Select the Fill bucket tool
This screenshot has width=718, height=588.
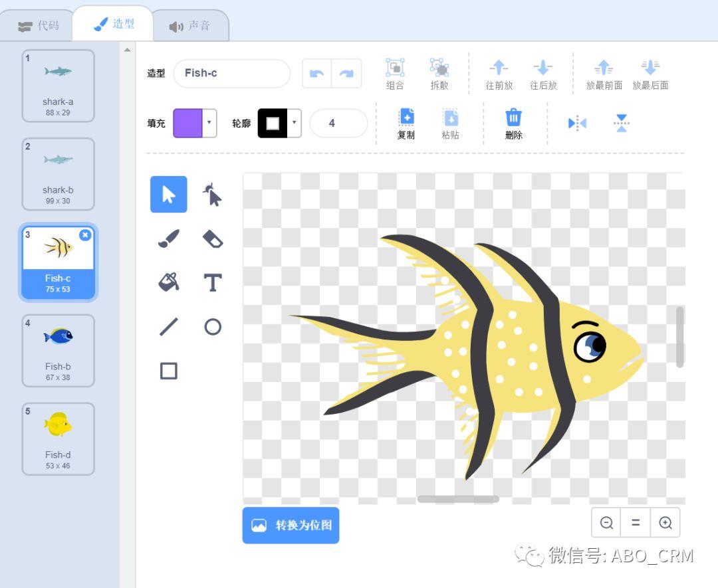168,282
